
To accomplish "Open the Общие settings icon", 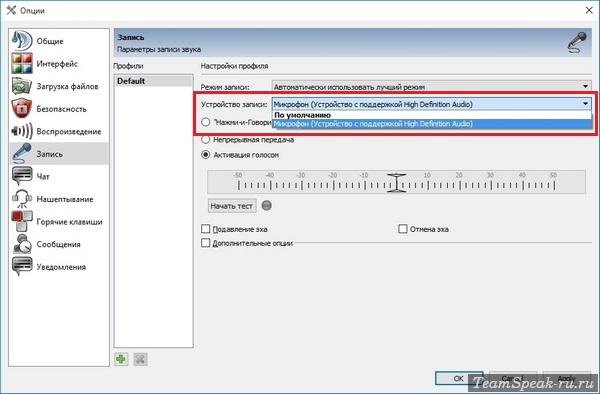I will click(x=21, y=41).
